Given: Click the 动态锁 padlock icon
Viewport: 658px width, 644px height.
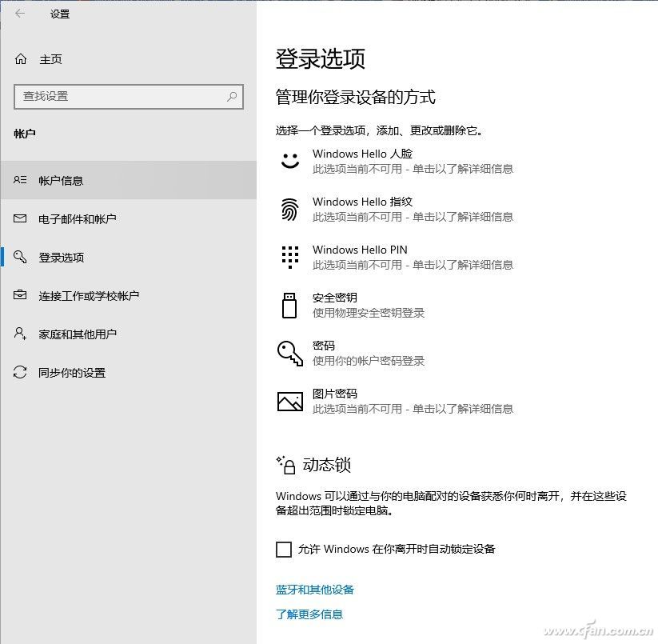Looking at the screenshot, I should pos(287,464).
